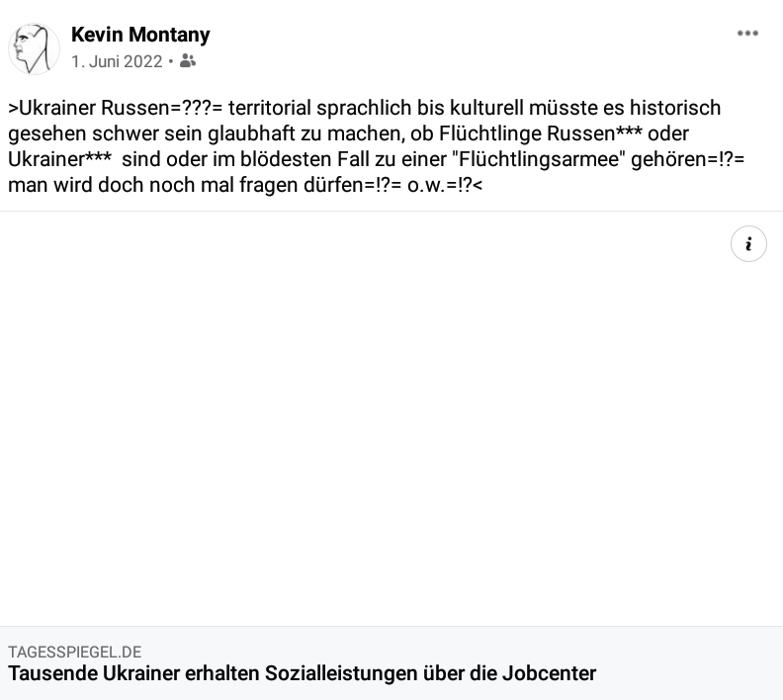This screenshot has width=783, height=700.
Task: Click the post text starting ">Ukrainer Russen"
Action: click(377, 146)
